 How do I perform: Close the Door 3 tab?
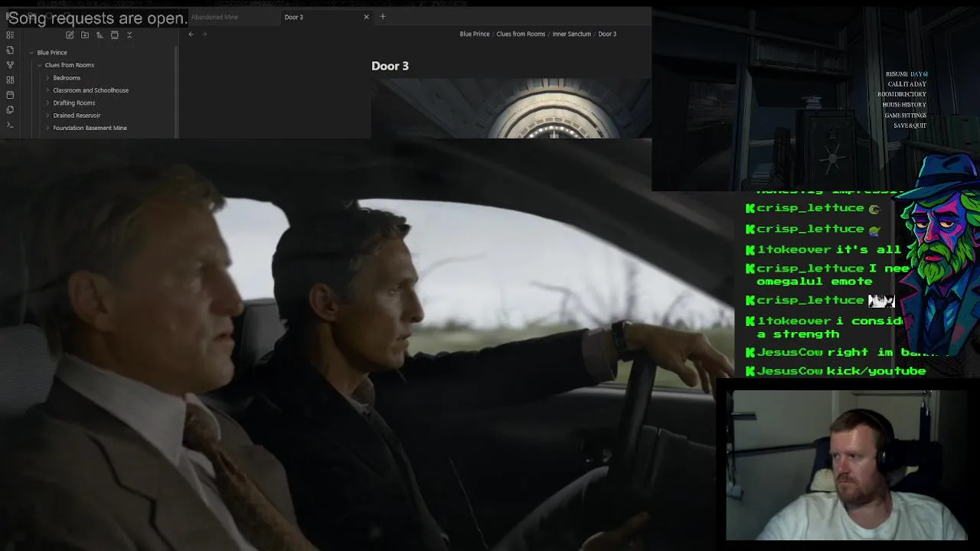click(366, 17)
